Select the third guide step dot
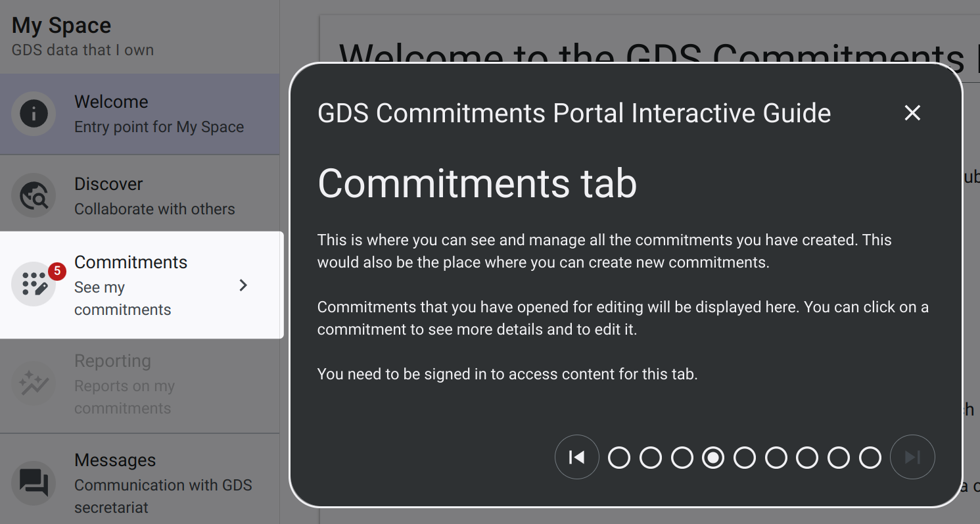 click(682, 458)
